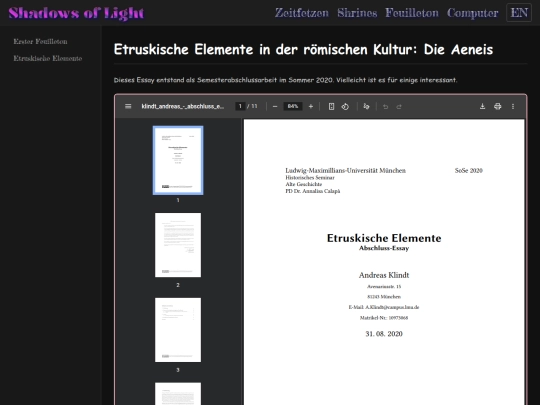Click the zoom percentage field
Screen dimensions: 540x405
293,106
